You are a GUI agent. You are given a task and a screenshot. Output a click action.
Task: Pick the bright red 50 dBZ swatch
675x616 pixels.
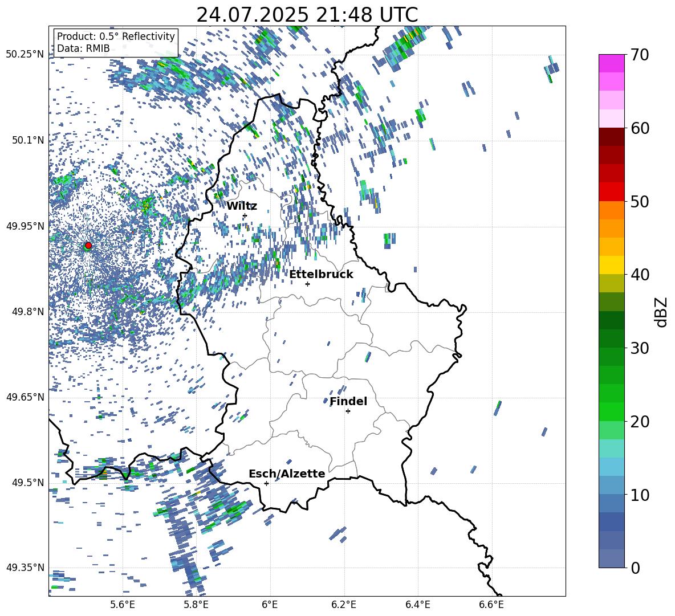point(611,192)
